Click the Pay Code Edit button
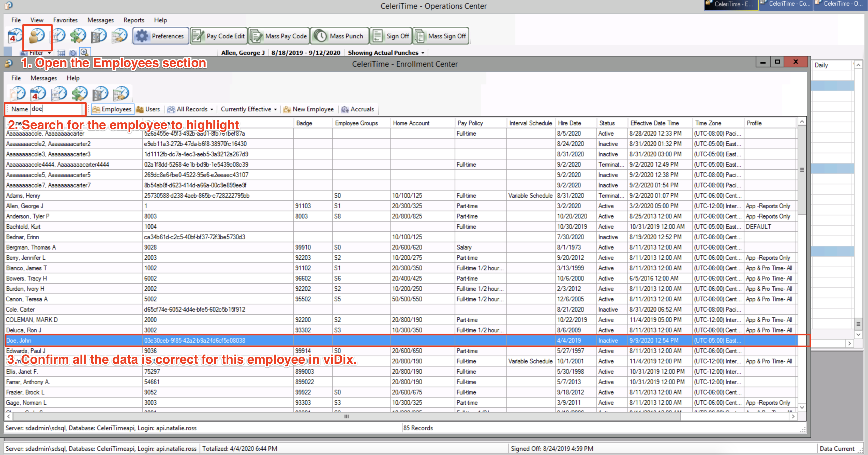Viewport: 868px width, 455px height. click(219, 36)
